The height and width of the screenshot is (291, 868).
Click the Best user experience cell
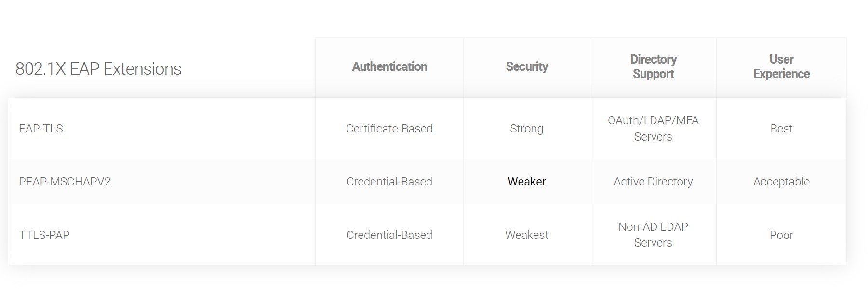click(781, 129)
